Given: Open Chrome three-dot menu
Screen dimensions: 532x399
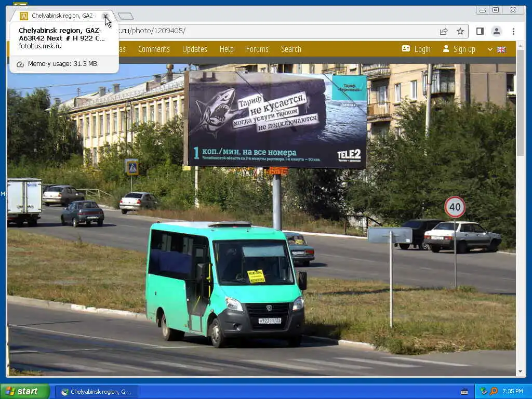Looking at the screenshot, I should [513, 31].
